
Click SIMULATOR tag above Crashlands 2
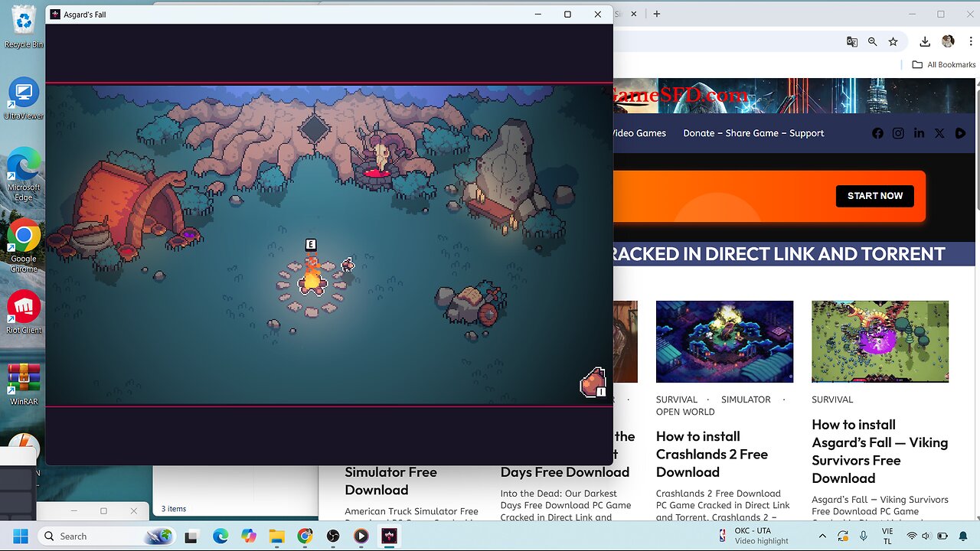pos(746,399)
